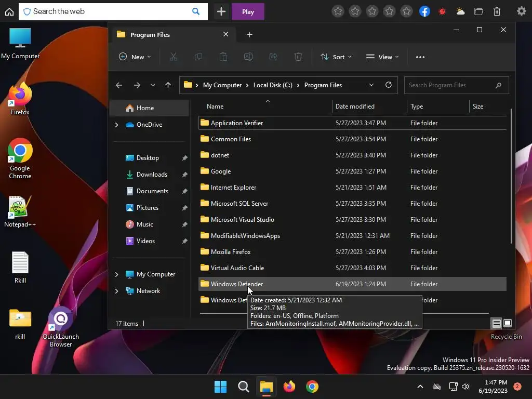Go up one folder level arrow
The height and width of the screenshot is (399, 532).
click(x=168, y=85)
